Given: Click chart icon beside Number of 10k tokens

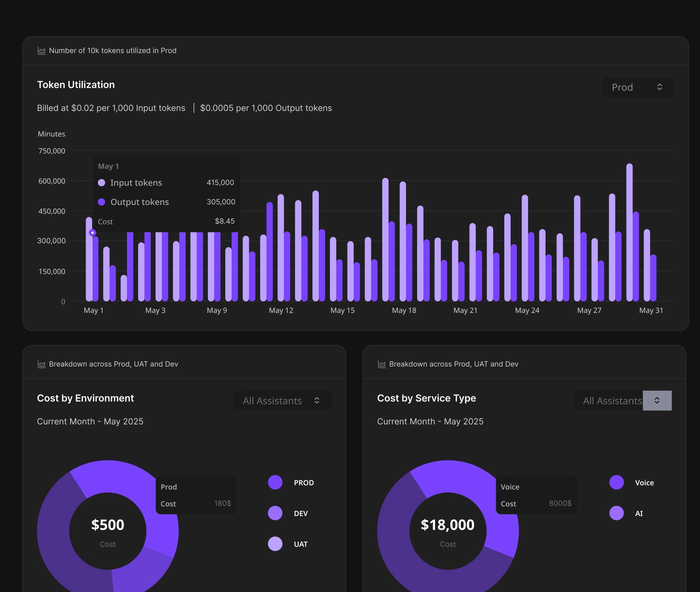Looking at the screenshot, I should [42, 51].
